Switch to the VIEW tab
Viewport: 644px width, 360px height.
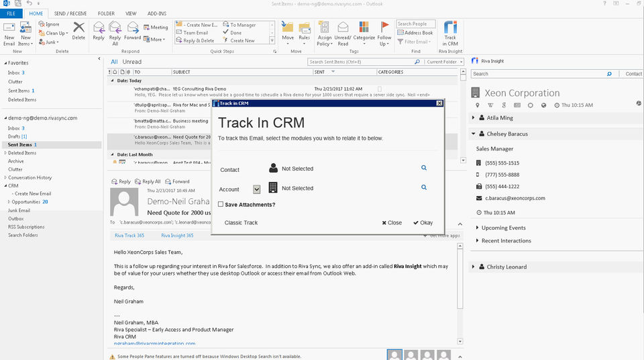pyautogui.click(x=131, y=13)
